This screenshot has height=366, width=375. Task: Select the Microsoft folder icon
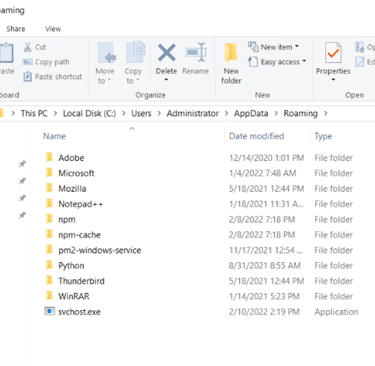(49, 172)
